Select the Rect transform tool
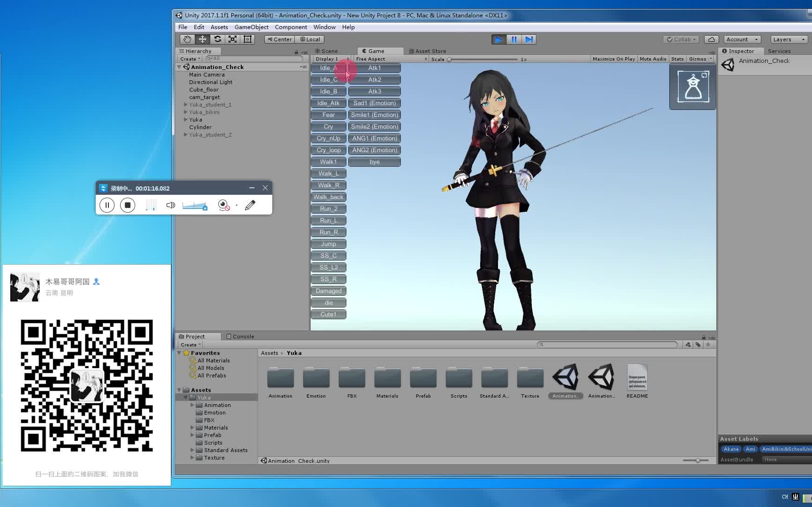Screen dimensions: 812x507 pyautogui.click(x=248, y=39)
